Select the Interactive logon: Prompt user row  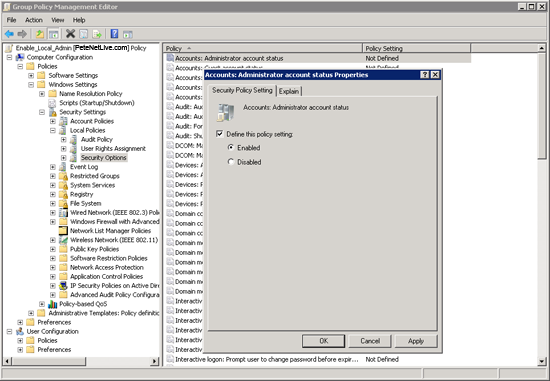317,359
